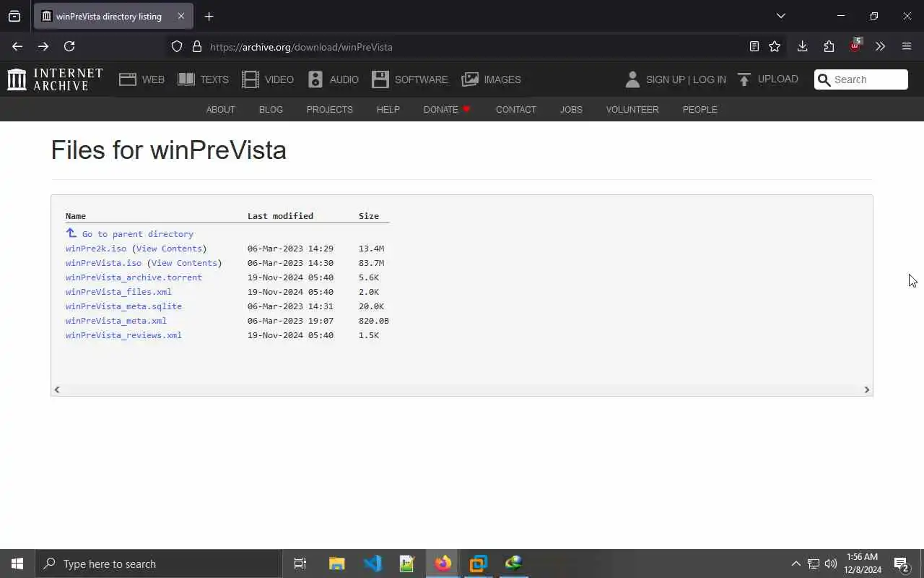Viewport: 924px width, 578px height.
Task: Select the winPreVista directory listing tab
Action: pyautogui.click(x=113, y=16)
